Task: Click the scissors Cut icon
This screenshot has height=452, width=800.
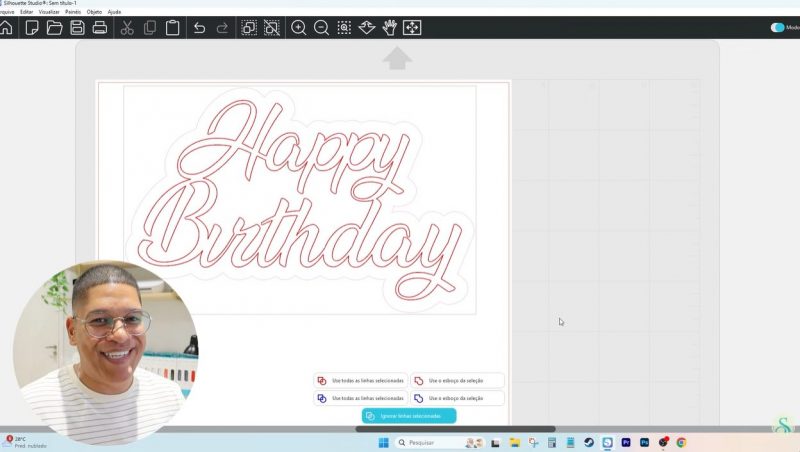Action: [127, 28]
